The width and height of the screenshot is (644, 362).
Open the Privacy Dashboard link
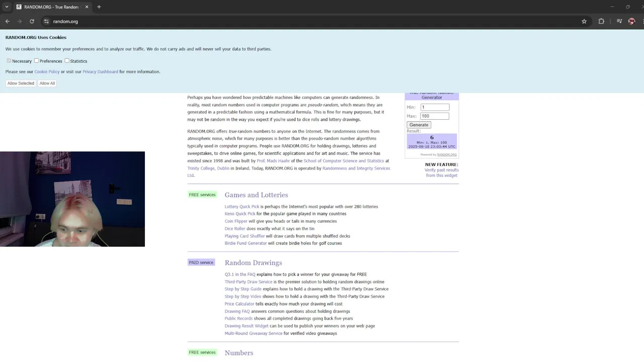[x=100, y=72]
